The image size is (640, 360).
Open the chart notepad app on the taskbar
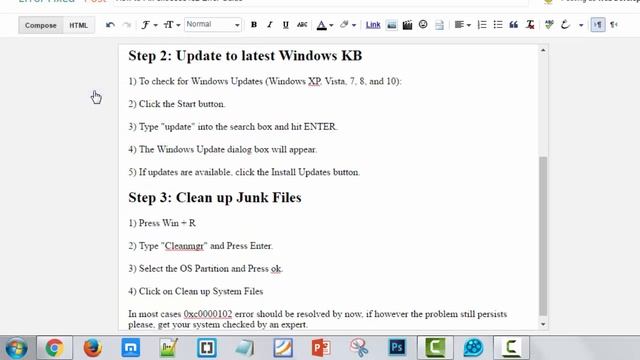[169, 348]
